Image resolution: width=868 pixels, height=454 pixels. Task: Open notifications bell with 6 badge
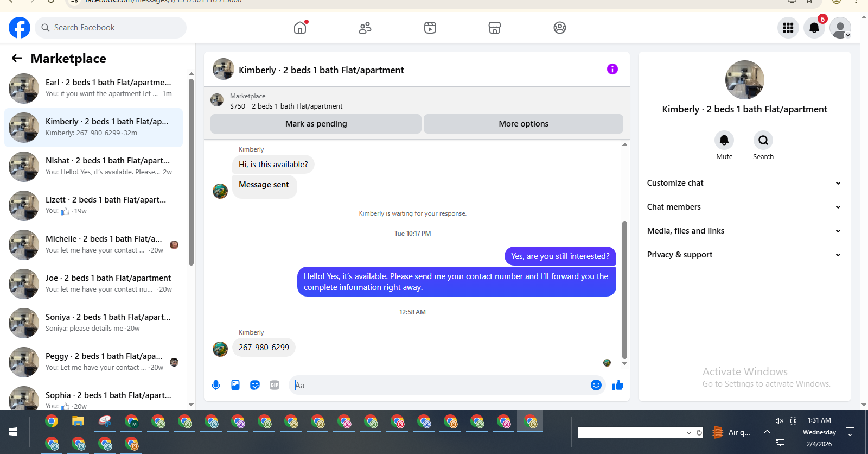click(x=814, y=28)
